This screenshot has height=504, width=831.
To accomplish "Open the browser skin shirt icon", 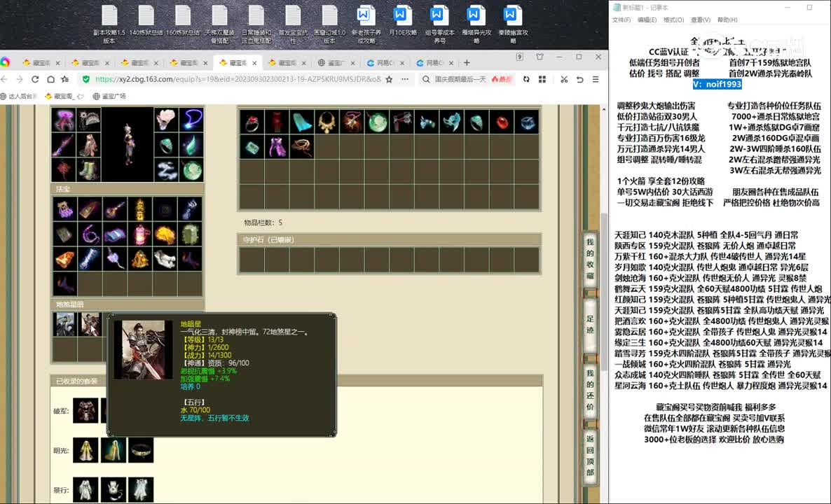I will (540, 57).
